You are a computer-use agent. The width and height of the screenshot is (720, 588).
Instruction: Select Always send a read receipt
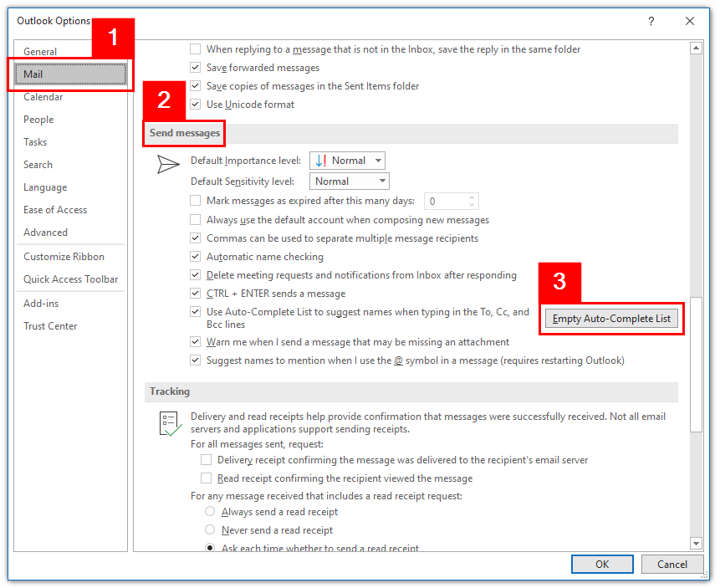210,511
